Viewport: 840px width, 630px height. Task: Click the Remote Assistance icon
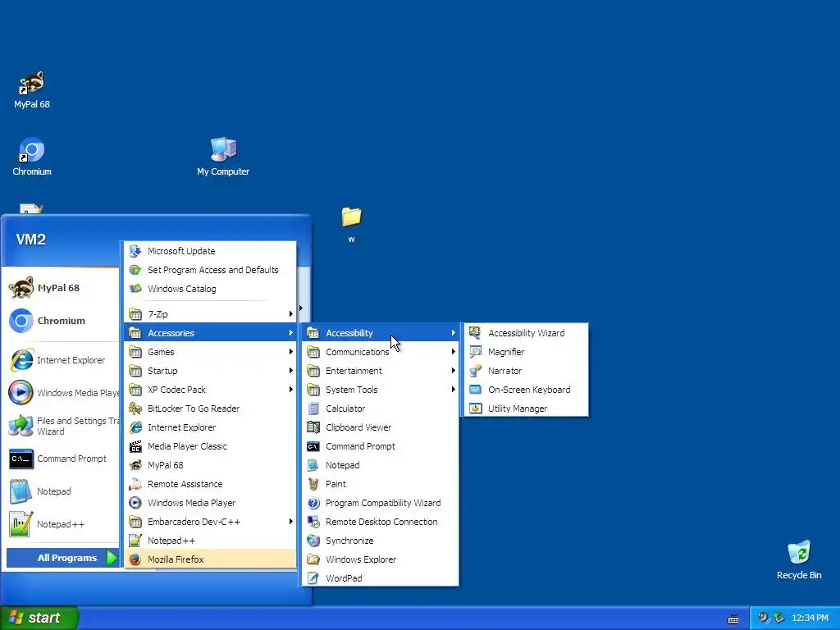pos(135,484)
